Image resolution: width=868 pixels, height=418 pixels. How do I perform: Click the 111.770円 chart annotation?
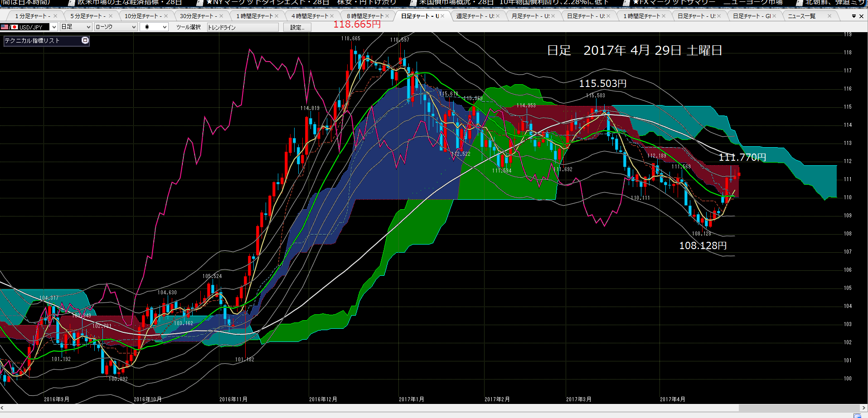click(x=742, y=157)
